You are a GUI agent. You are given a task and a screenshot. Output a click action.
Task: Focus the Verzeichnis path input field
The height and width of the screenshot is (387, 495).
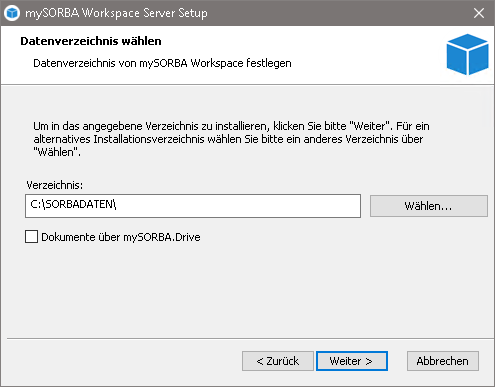(193, 206)
